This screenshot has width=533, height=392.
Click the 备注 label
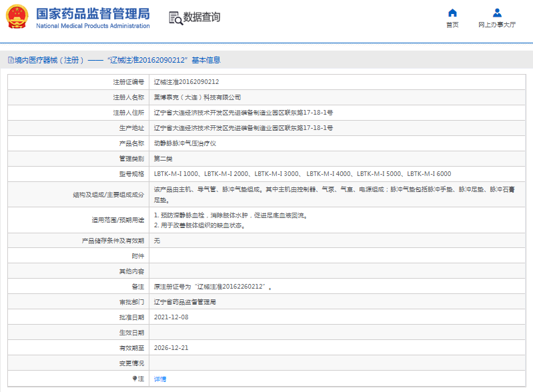pyautogui.click(x=138, y=287)
